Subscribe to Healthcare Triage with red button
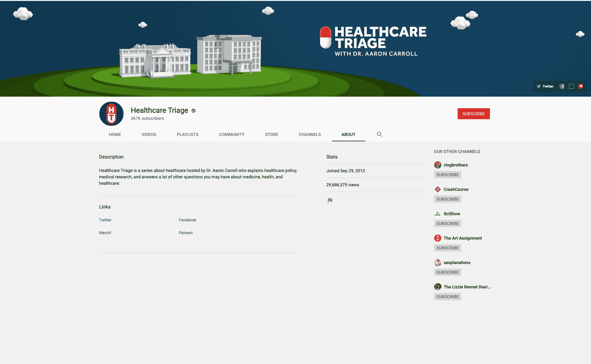Viewport: 591px width, 364px height. (x=473, y=114)
